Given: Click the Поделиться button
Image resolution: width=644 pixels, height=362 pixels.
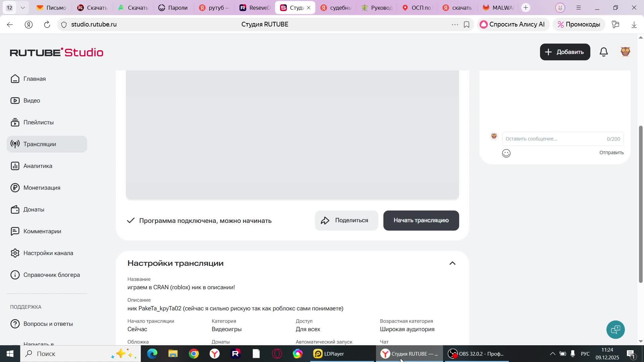Looking at the screenshot, I should [x=346, y=220].
